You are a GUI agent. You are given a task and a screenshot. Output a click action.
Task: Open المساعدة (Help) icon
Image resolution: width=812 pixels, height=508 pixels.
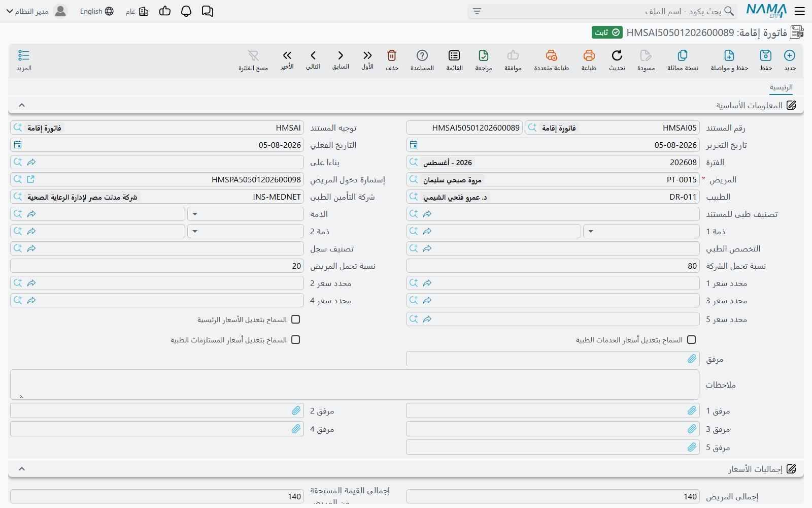pos(422,55)
